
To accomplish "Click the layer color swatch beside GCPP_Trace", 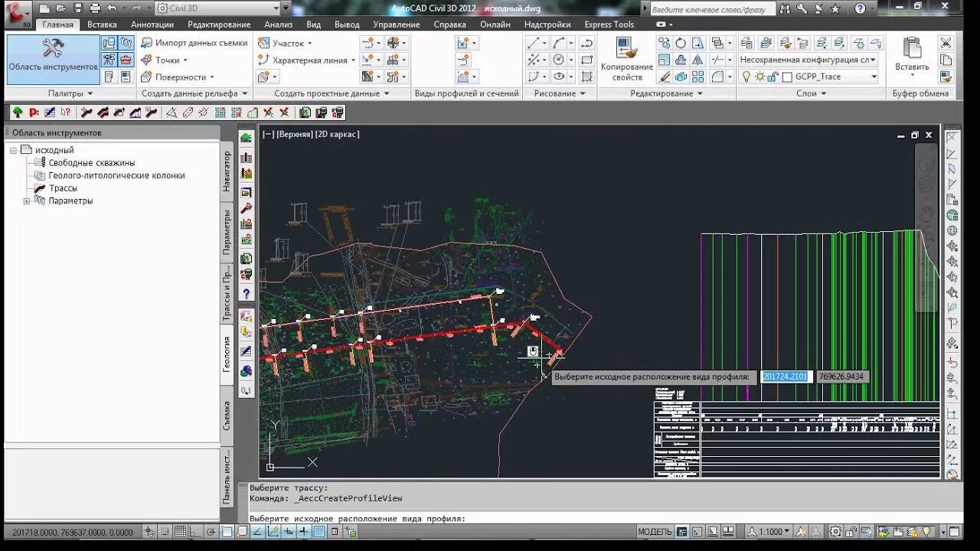I will 786,77.
